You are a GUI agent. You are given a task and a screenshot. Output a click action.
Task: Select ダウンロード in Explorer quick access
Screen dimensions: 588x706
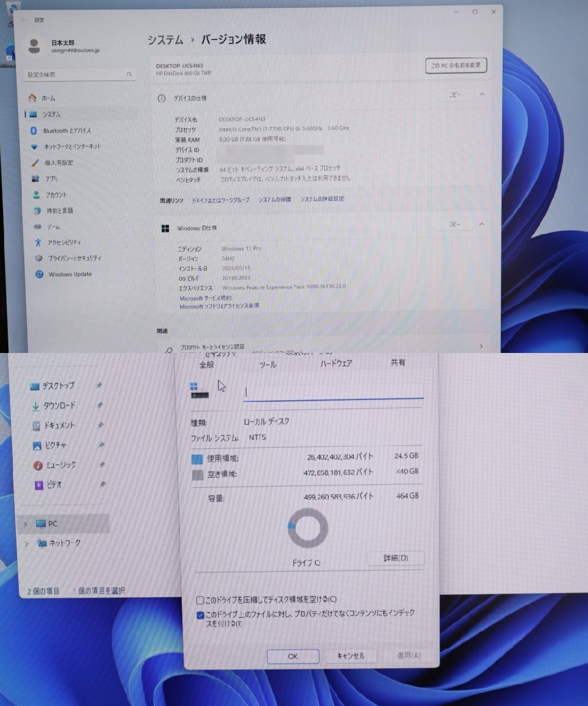tap(53, 406)
